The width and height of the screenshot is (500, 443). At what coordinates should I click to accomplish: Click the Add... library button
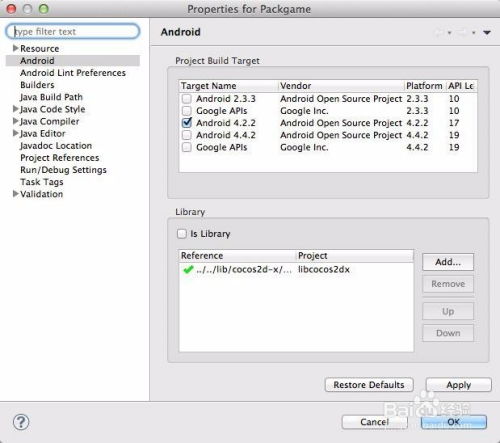tap(448, 262)
